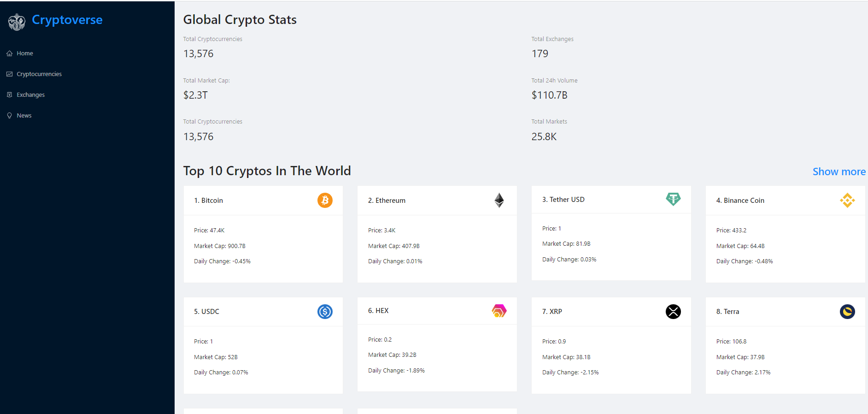Viewport: 868px width, 414px height.
Task: Open the Cryptoverse title link
Action: (67, 20)
